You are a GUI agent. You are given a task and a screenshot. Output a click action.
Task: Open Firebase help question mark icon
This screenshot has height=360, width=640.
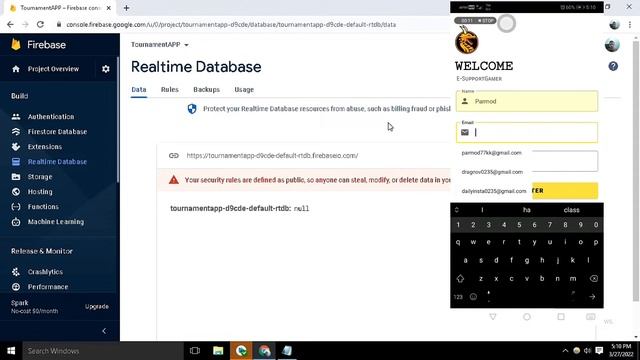point(613,66)
